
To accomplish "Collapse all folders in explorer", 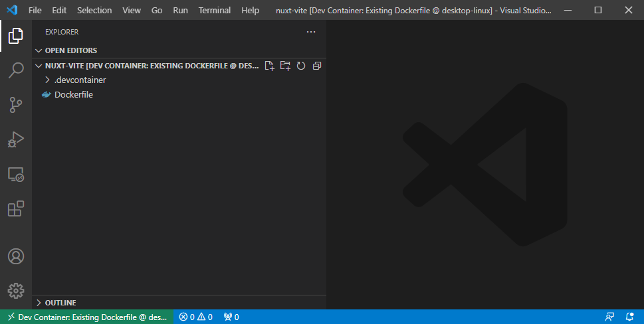I will 316,66.
